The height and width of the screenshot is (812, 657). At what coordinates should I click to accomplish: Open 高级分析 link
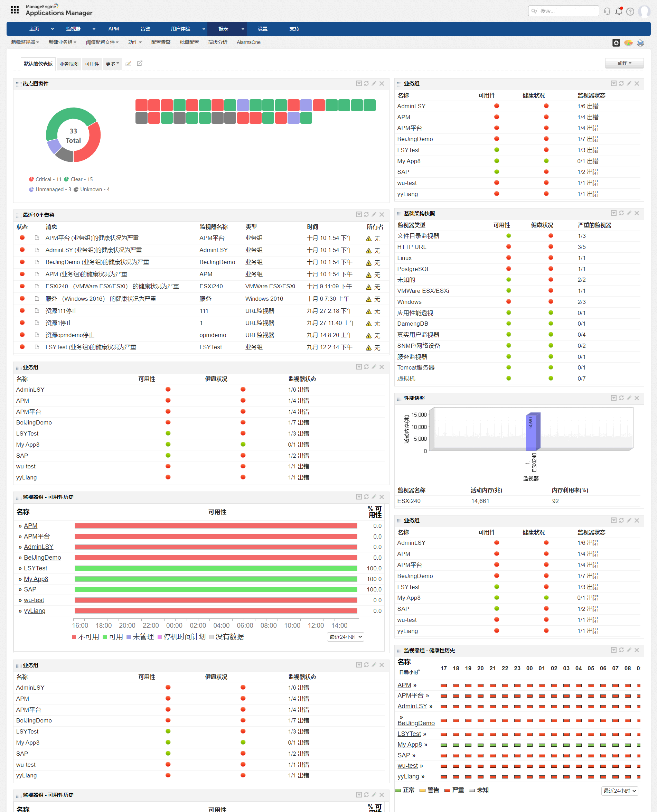pos(218,43)
